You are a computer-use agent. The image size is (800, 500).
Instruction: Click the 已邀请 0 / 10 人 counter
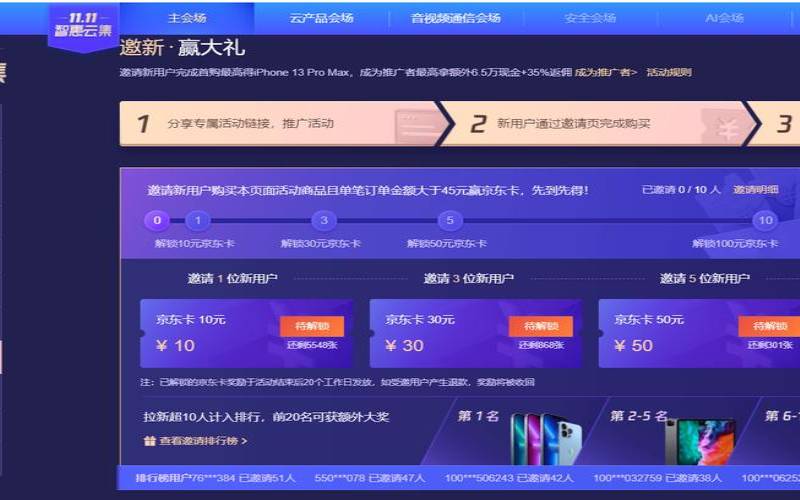[x=681, y=190]
